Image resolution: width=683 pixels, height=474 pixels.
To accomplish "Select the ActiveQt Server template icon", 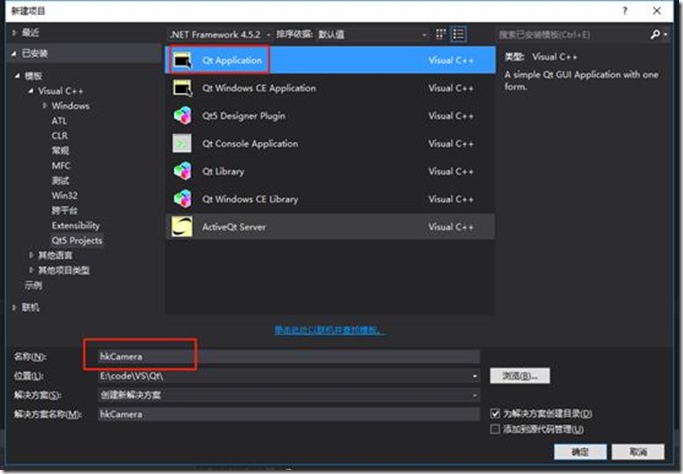I will 182,227.
